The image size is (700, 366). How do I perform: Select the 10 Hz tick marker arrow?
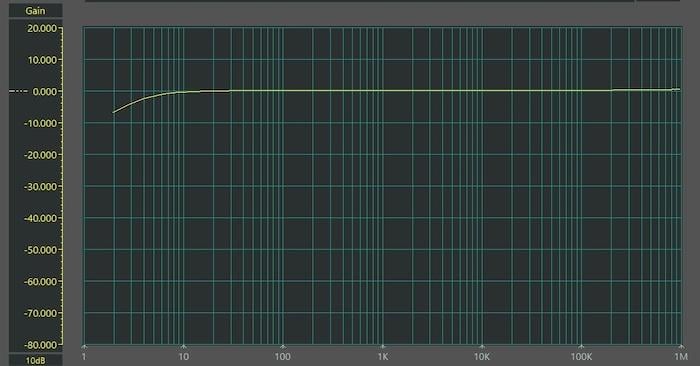(183, 346)
